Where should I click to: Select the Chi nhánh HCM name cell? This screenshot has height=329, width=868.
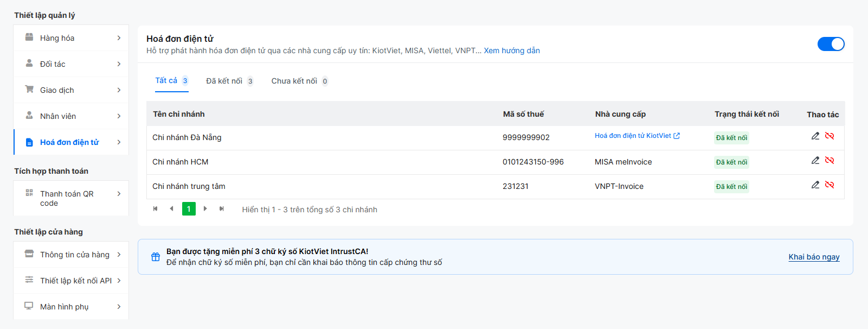tap(181, 162)
